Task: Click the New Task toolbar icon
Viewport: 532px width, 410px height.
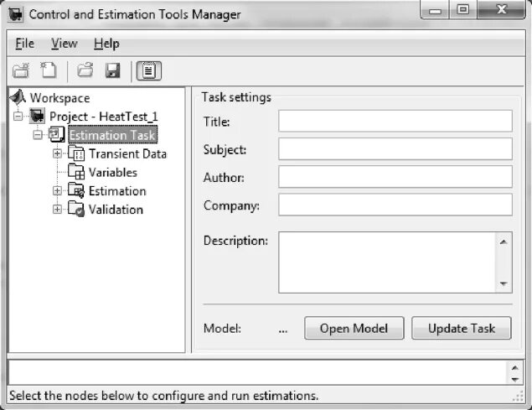Action: point(49,70)
